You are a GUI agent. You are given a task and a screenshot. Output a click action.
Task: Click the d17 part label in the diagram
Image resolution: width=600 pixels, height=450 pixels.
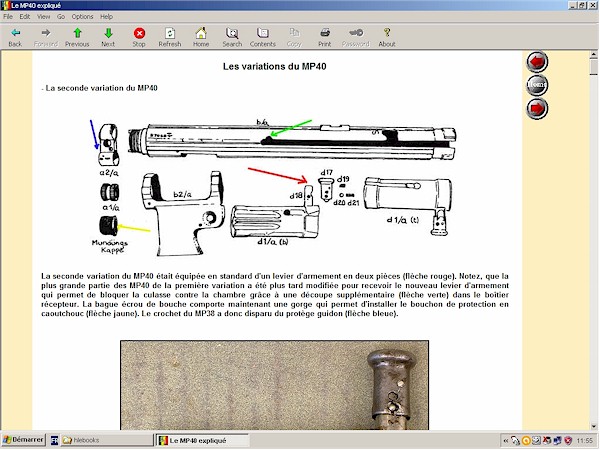(x=326, y=173)
